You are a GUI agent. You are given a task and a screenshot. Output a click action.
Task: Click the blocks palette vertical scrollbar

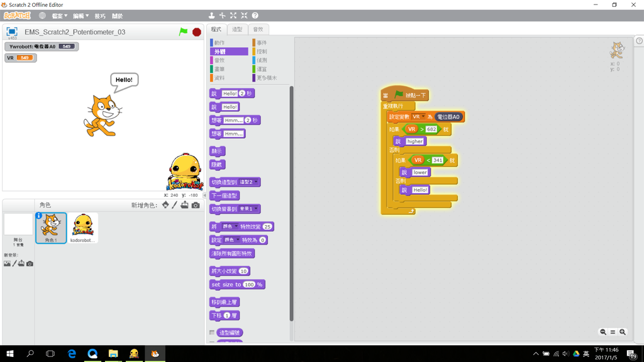click(x=291, y=201)
